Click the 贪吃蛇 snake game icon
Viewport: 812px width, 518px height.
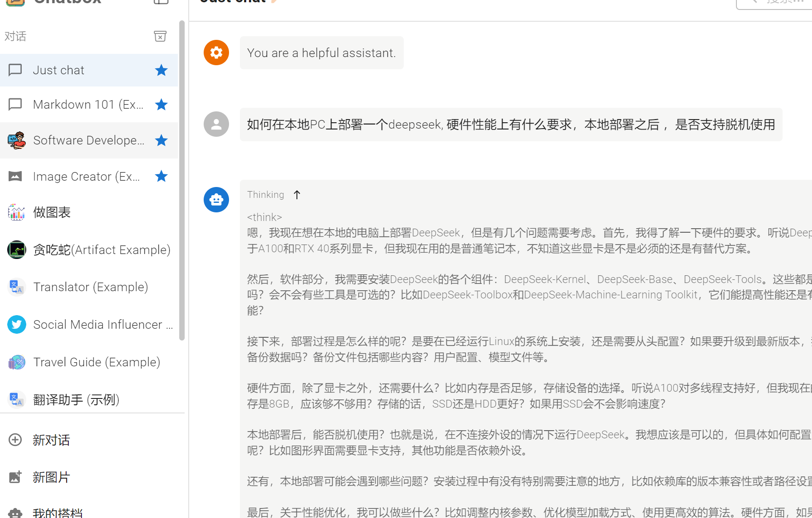tap(17, 249)
